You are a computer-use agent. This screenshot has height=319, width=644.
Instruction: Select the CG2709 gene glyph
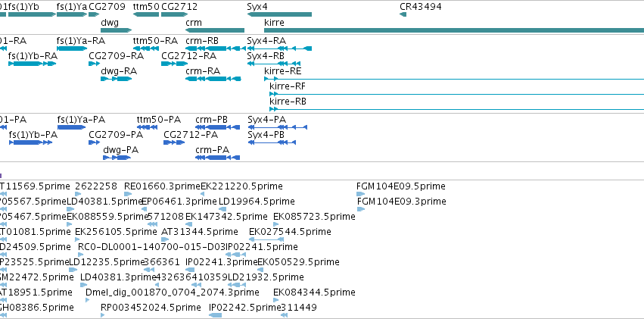(94, 14)
